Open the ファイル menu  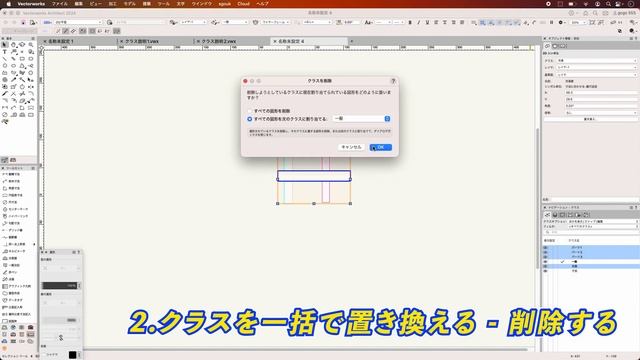coord(60,4)
